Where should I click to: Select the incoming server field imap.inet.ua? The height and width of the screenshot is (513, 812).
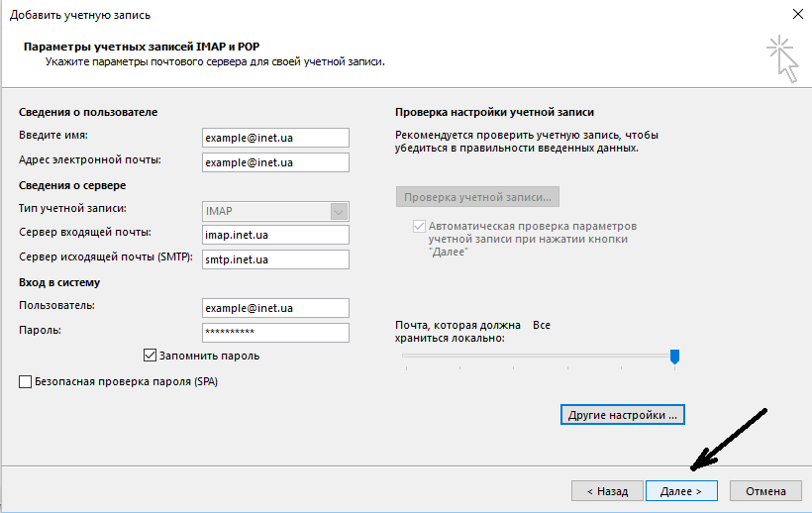(274, 235)
